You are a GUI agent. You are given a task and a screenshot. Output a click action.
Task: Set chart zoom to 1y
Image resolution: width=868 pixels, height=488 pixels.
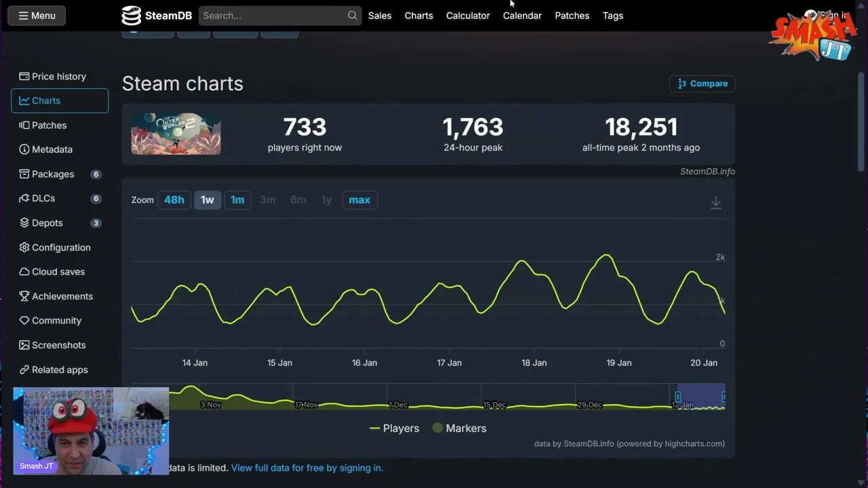click(327, 200)
